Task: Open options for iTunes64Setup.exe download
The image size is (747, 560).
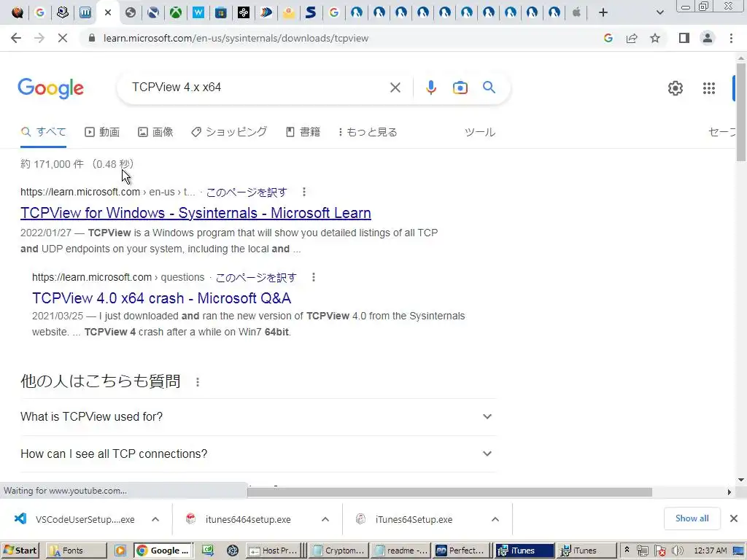Action: click(x=495, y=519)
